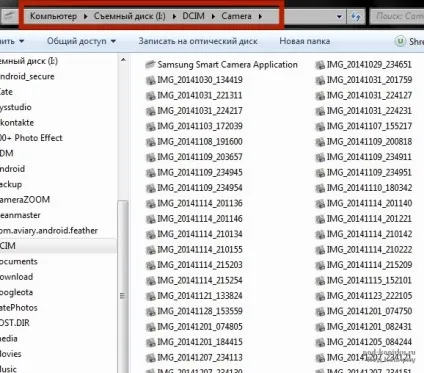424x373 pixels.
Task: Select file name IMG_20141114_215254
Action: coord(200,280)
